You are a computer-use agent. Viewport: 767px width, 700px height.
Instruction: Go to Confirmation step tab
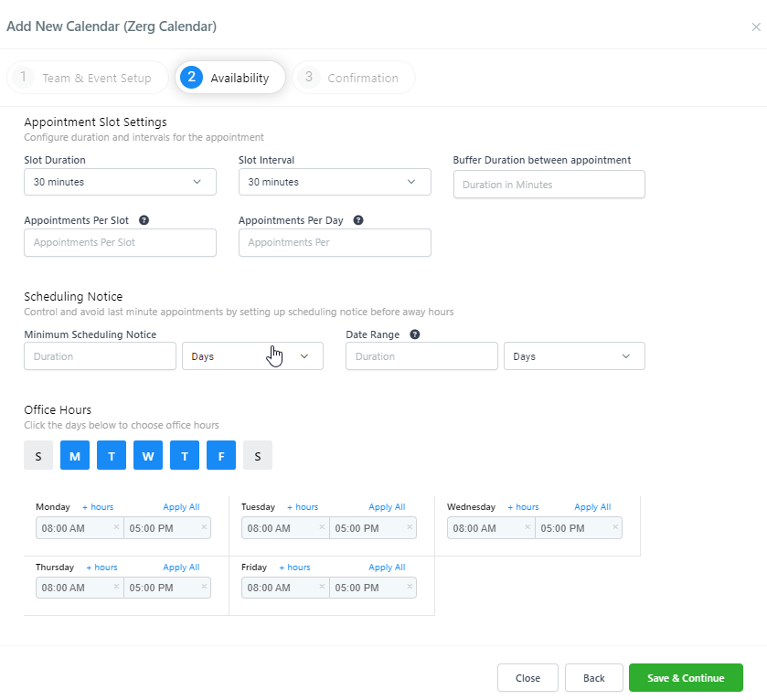pos(354,78)
